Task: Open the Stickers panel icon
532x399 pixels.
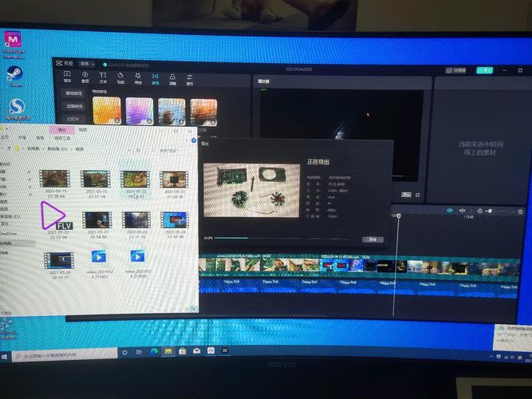Action: pyautogui.click(x=120, y=77)
